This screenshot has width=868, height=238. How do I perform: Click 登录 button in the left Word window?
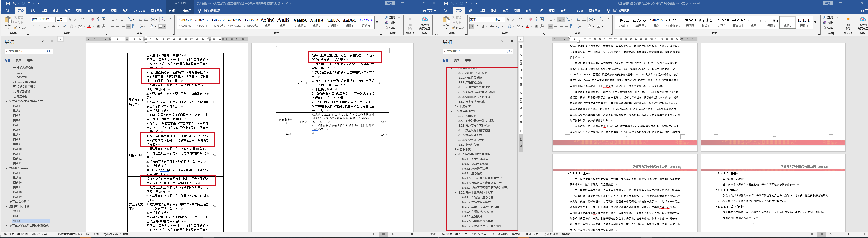pyautogui.click(x=390, y=3)
